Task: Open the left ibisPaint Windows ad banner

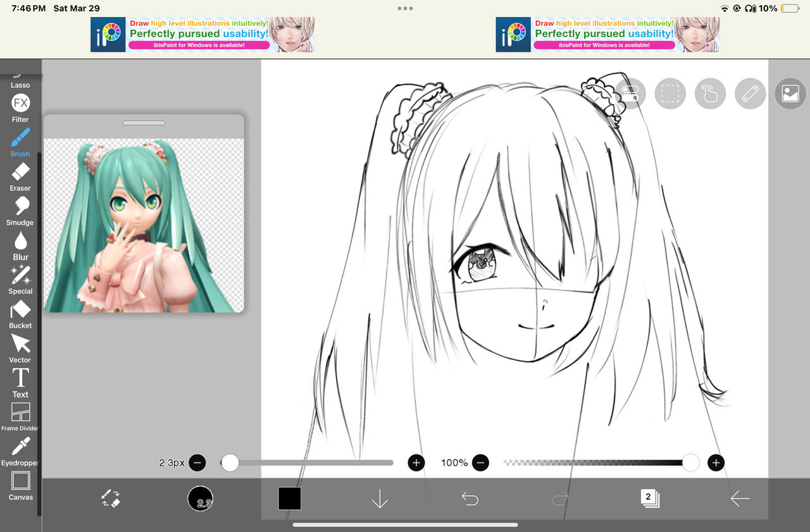Action: (202, 34)
